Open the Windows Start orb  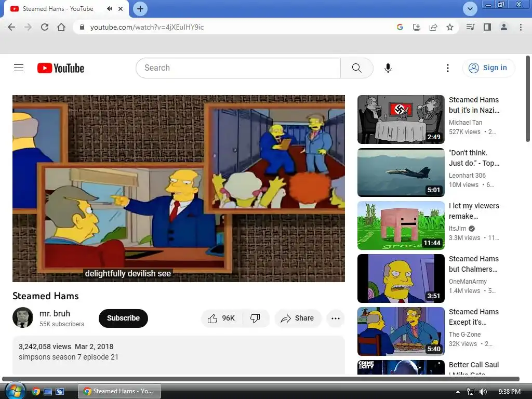(x=15, y=391)
